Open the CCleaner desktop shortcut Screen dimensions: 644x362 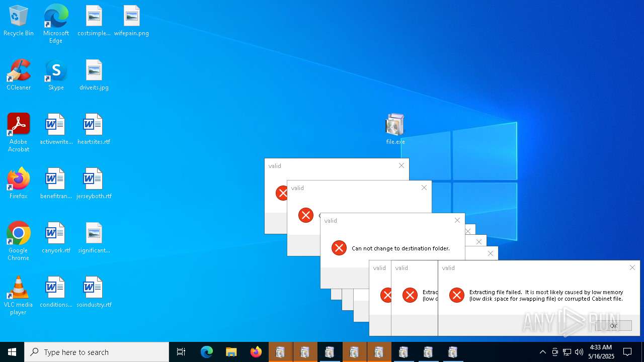click(x=19, y=75)
